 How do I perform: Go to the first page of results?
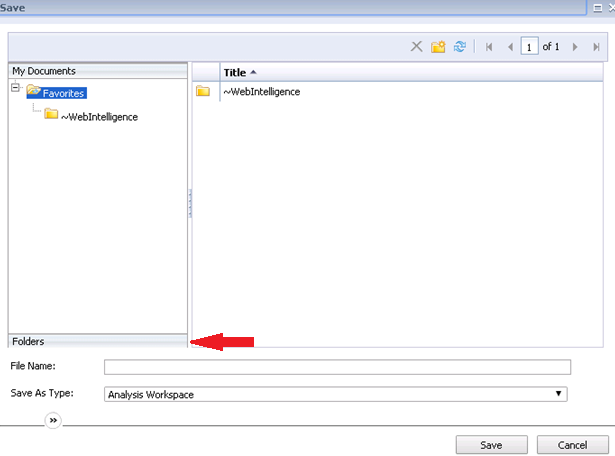pyautogui.click(x=488, y=47)
